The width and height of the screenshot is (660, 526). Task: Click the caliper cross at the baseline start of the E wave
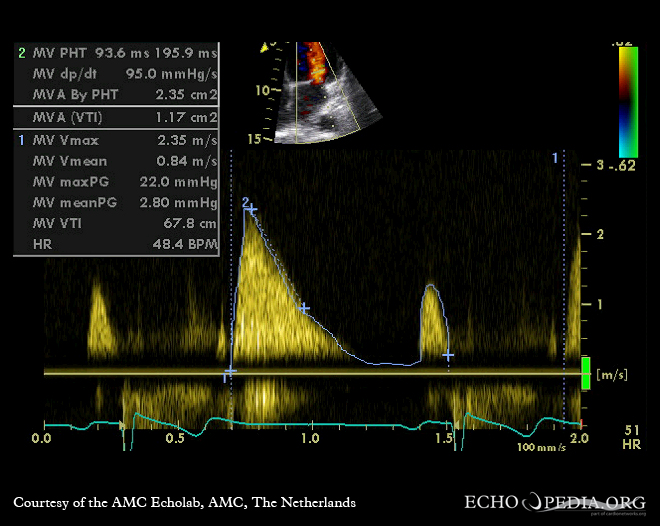[230, 371]
